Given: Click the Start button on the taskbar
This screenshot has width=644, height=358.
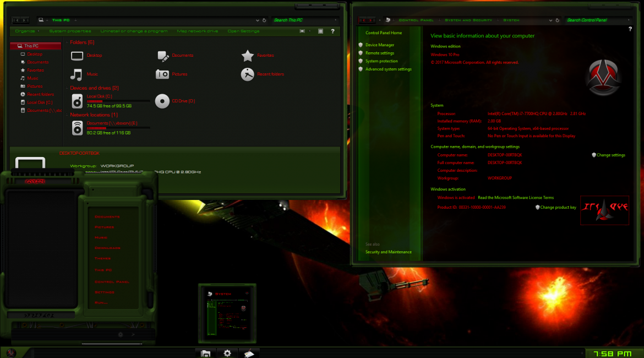Looking at the screenshot, I should pyautogui.click(x=11, y=352).
